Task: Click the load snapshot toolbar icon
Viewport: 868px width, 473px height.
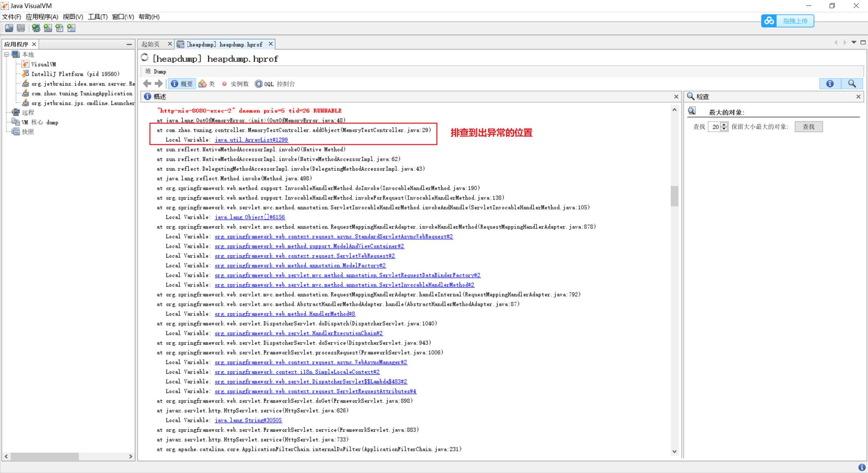Action: coord(9,28)
